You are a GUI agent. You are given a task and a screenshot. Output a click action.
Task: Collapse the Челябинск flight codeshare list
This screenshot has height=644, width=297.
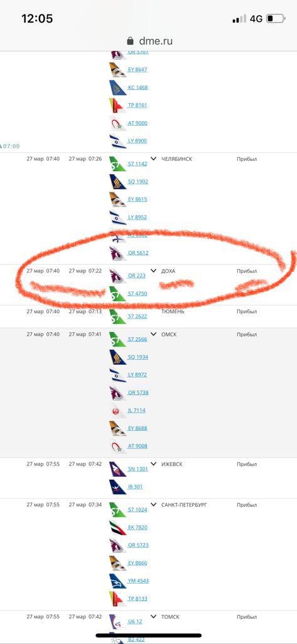154,158
